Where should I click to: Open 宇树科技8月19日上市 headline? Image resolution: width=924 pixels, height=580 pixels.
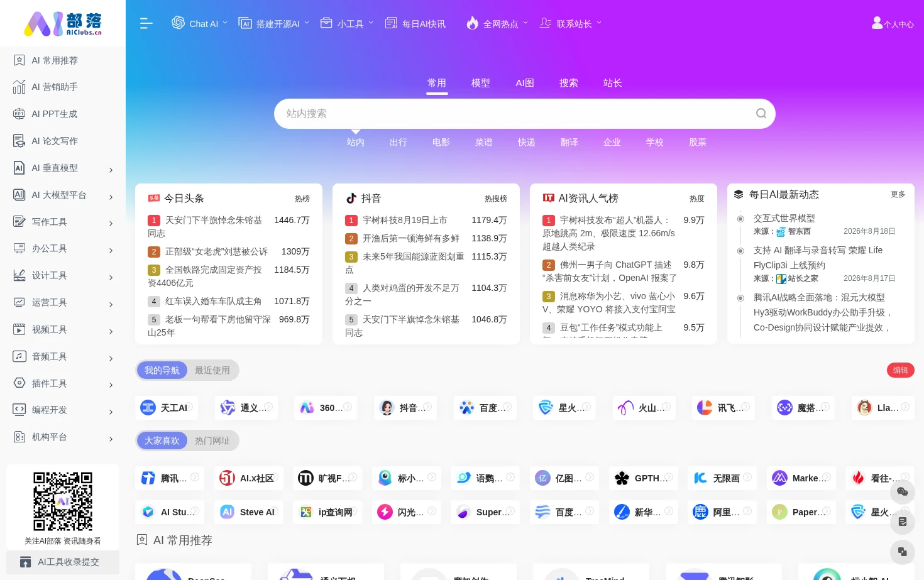pyautogui.click(x=405, y=221)
